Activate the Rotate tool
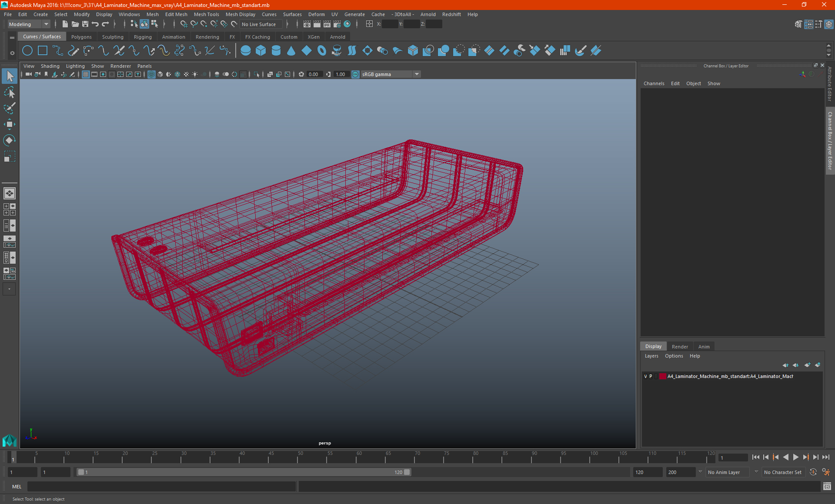The width and height of the screenshot is (835, 504). click(x=10, y=140)
